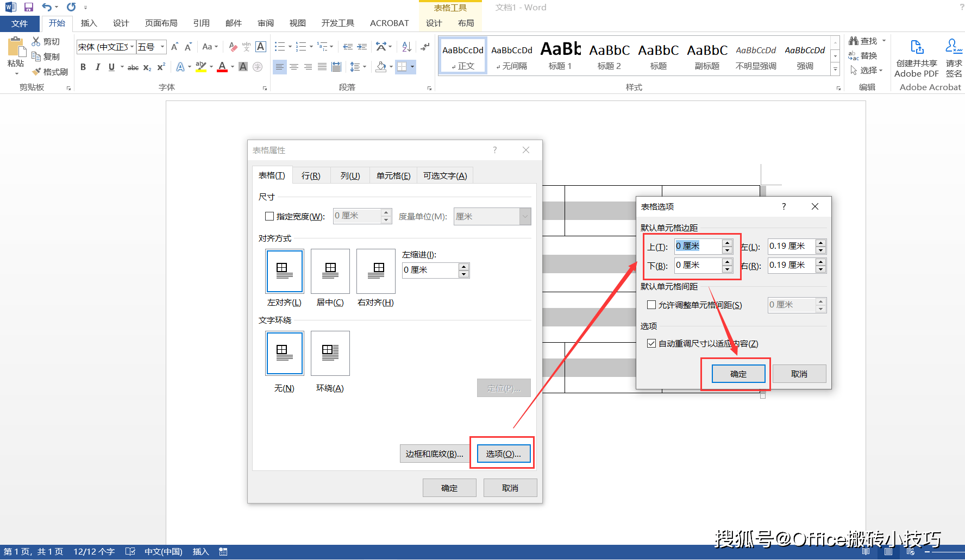Image resolution: width=965 pixels, height=560 pixels.
Task: Click the Save icon in quick access toolbar
Action: pyautogui.click(x=29, y=7)
